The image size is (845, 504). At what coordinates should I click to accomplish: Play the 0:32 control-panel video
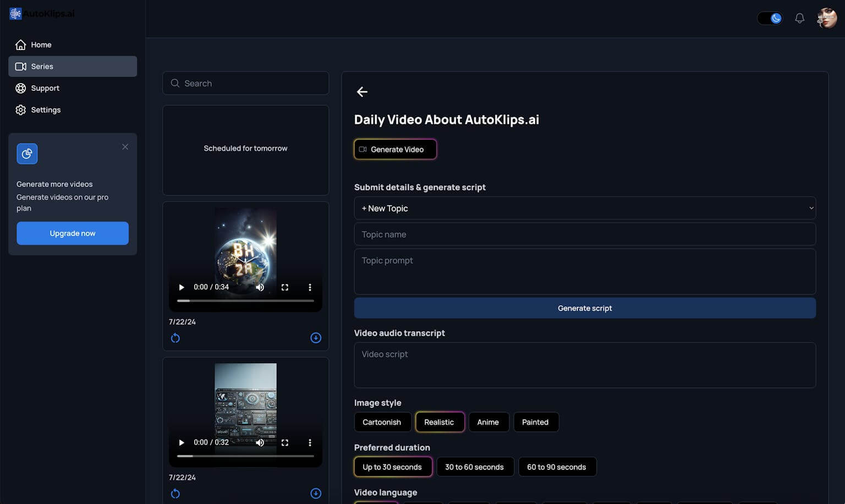pos(182,442)
